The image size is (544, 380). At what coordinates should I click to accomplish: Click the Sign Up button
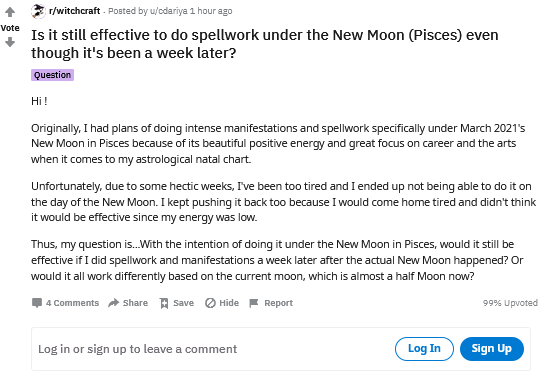(x=492, y=348)
